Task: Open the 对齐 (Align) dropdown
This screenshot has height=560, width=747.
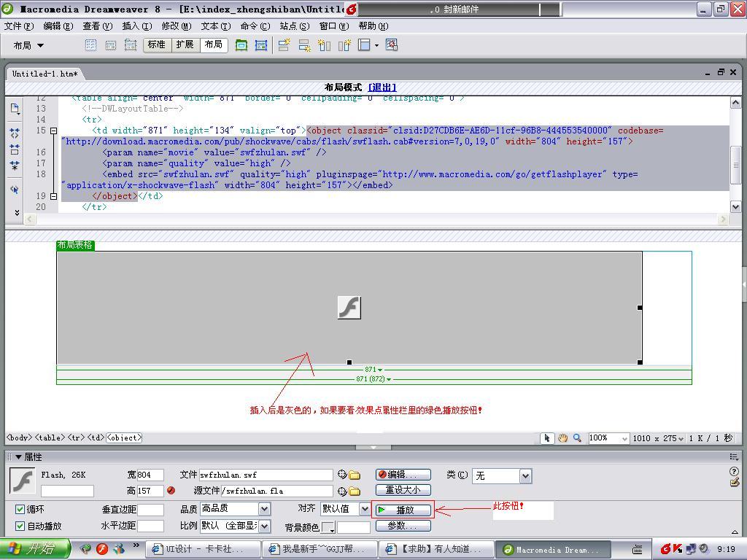Action: click(364, 509)
